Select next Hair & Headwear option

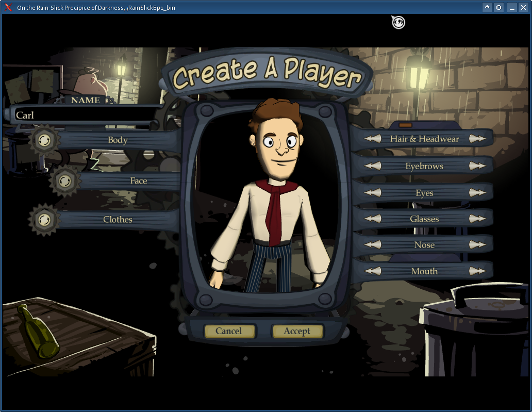477,139
